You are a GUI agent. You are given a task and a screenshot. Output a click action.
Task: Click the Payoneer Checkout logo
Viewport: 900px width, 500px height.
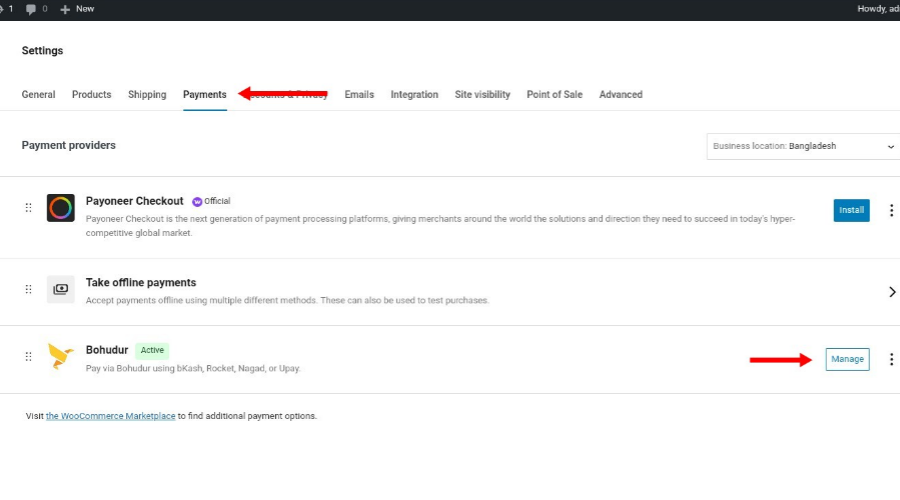pyautogui.click(x=60, y=208)
